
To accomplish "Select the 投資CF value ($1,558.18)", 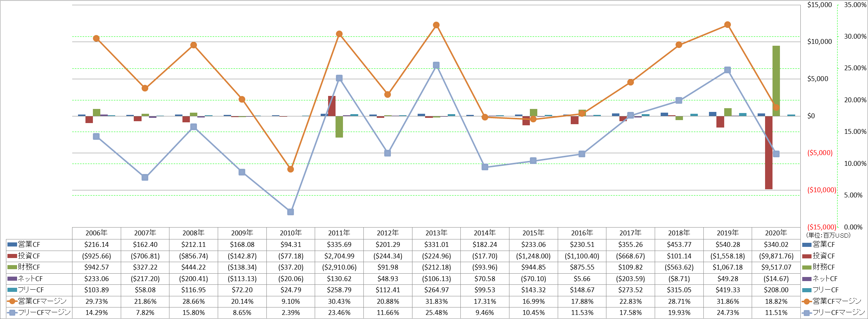I will (728, 256).
